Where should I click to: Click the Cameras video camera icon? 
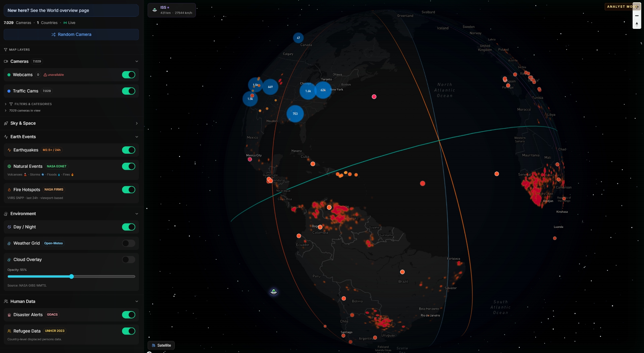(6, 61)
